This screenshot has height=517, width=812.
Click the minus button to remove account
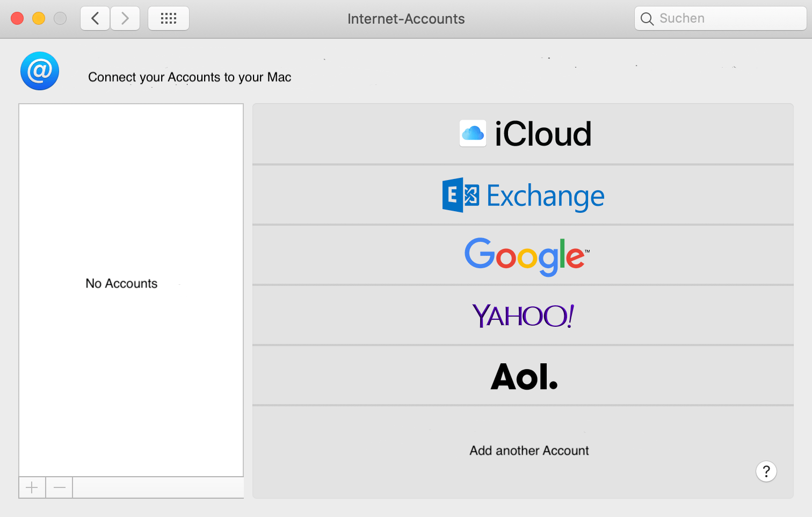click(x=60, y=487)
